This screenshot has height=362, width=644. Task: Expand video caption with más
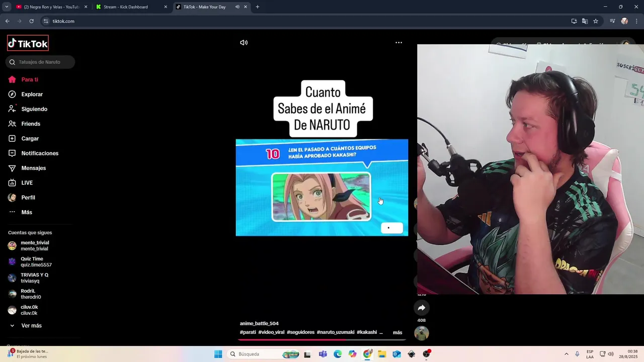pos(397,332)
